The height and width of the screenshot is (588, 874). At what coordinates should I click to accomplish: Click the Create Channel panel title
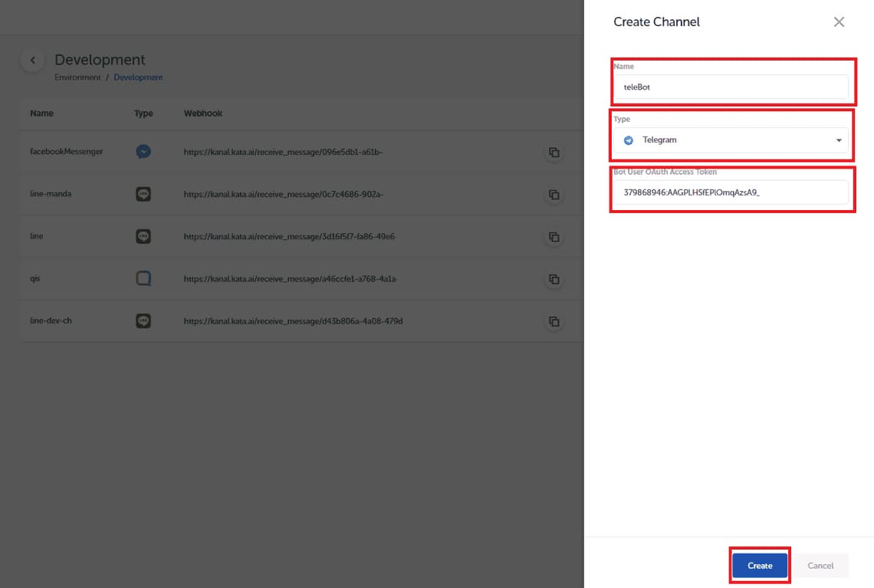click(x=656, y=21)
